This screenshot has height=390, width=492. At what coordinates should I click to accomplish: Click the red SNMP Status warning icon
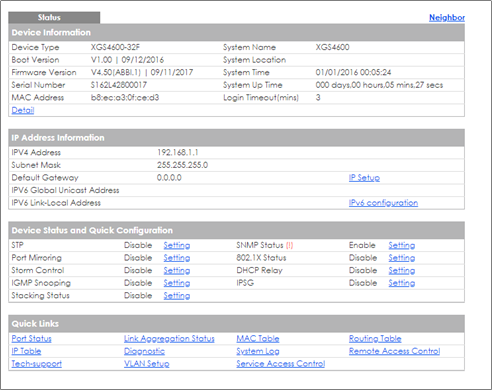(289, 245)
